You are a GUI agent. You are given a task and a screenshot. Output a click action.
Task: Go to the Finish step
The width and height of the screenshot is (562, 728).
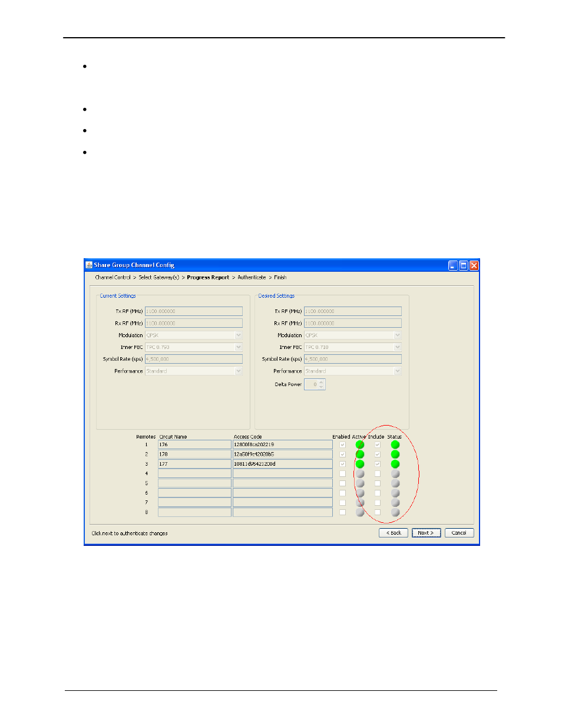coord(280,278)
